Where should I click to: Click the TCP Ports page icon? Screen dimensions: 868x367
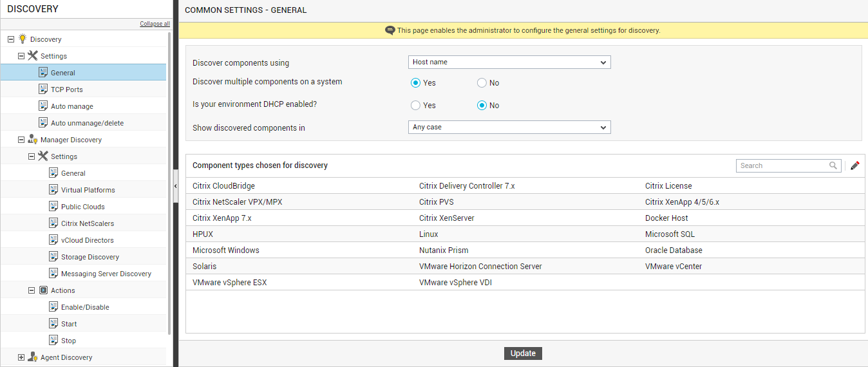coord(43,89)
